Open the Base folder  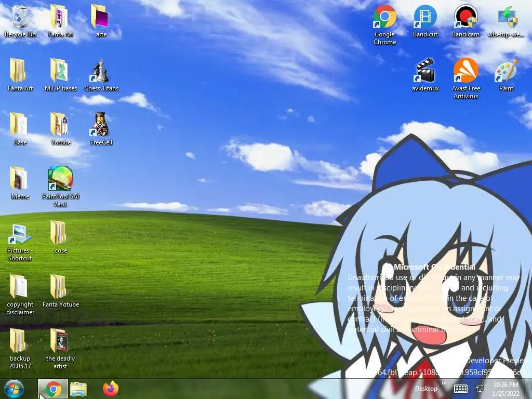click(20, 129)
